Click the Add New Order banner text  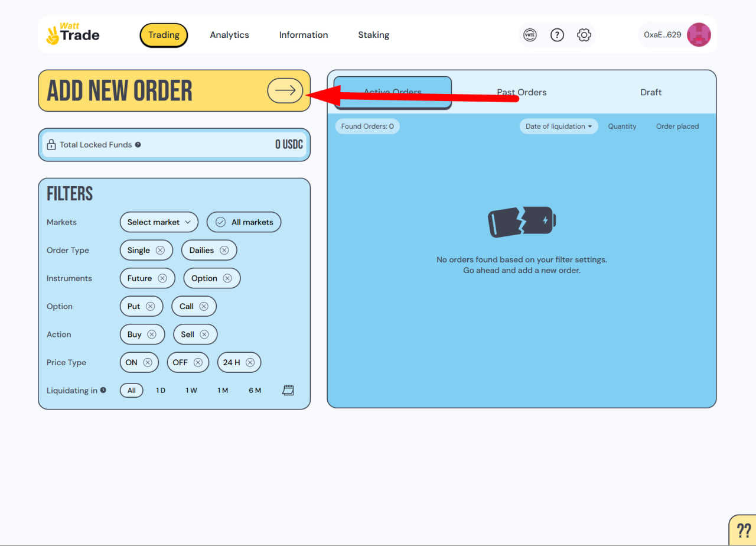pyautogui.click(x=119, y=91)
